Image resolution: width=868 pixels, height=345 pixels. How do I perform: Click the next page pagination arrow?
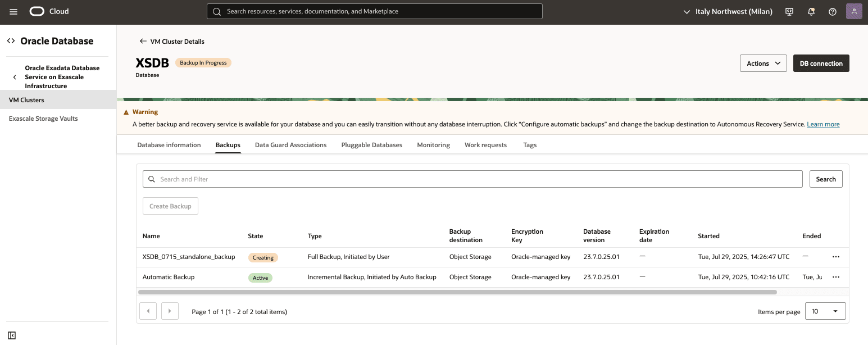[170, 311]
